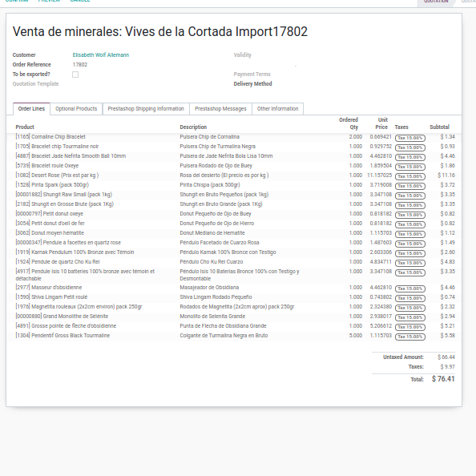Screen dimensions: 476x476
Task: Click tax tag on Desert Rose row
Action: pyautogui.click(x=409, y=176)
